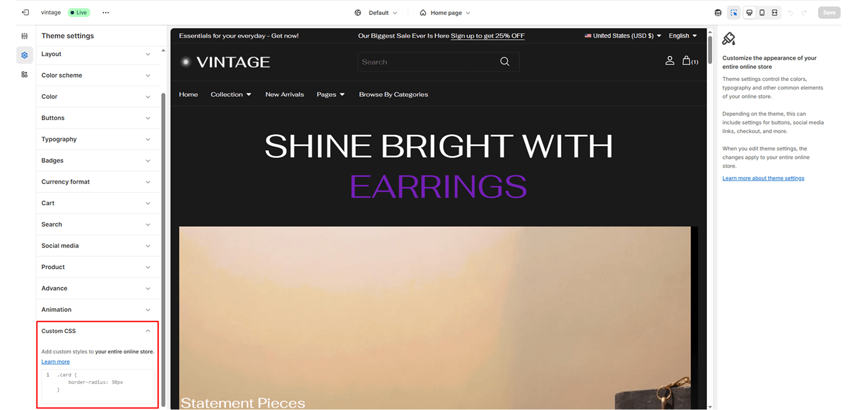
Task: Click the preview pane vertical scrollbar
Action: tap(710, 50)
